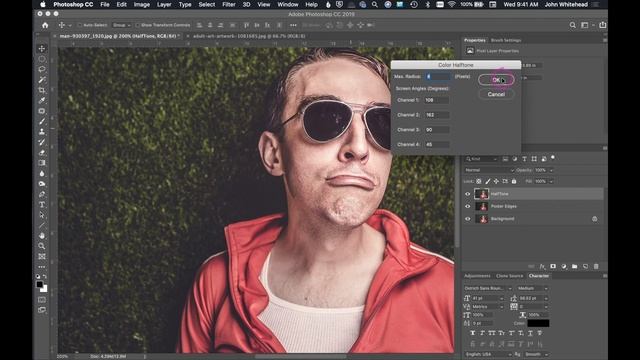
Task: Switch to adult-art-artwork document tab
Action: click(x=249, y=36)
